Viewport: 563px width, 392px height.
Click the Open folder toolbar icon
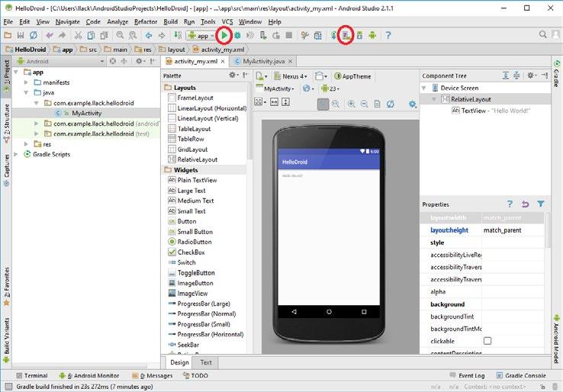tap(8, 35)
